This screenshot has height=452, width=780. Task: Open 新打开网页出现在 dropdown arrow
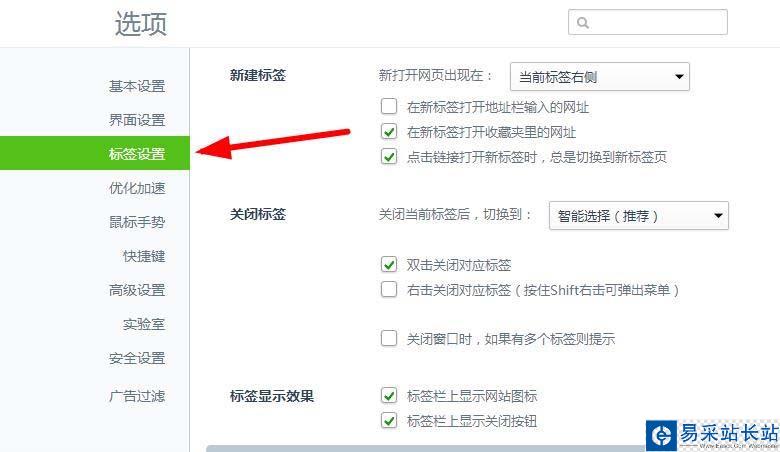(679, 77)
